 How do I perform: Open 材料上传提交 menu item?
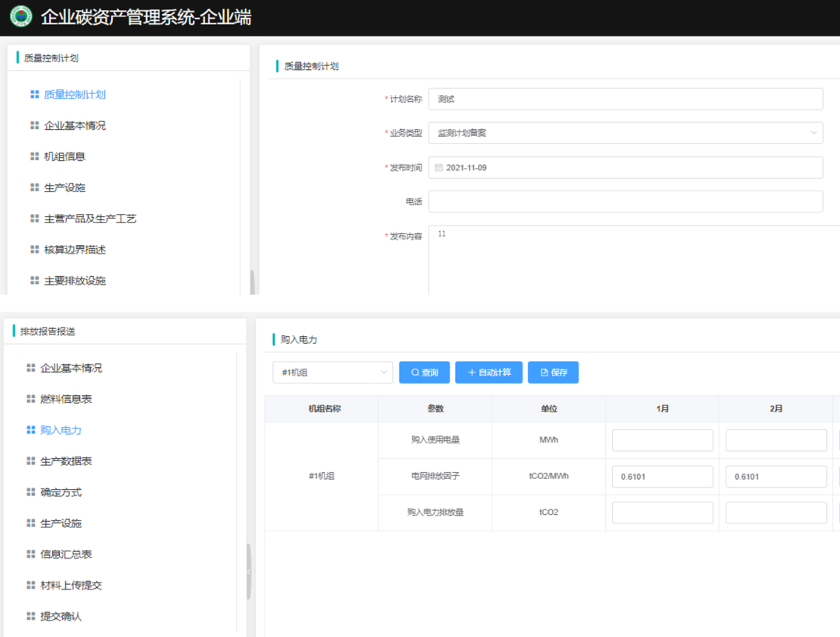pyautogui.click(x=71, y=586)
